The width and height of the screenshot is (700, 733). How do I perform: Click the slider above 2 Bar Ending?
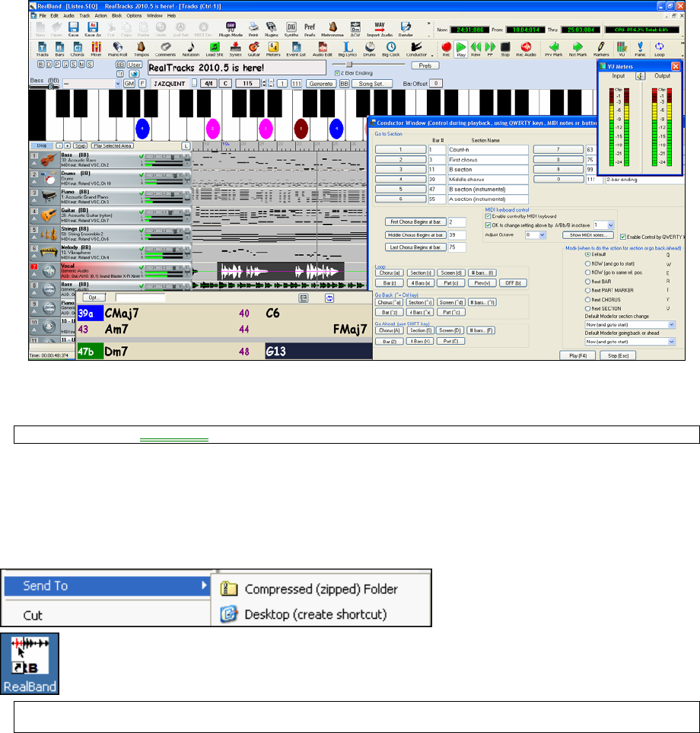pyautogui.click(x=368, y=65)
